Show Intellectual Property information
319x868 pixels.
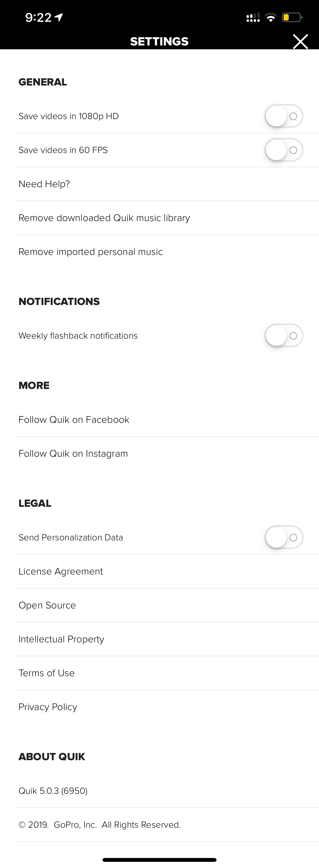[167, 639]
